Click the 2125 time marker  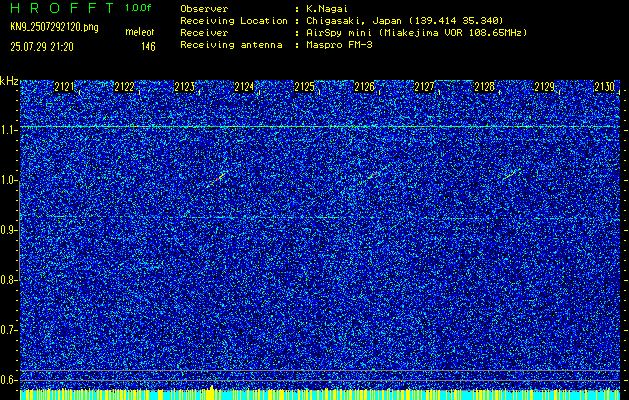pos(304,87)
